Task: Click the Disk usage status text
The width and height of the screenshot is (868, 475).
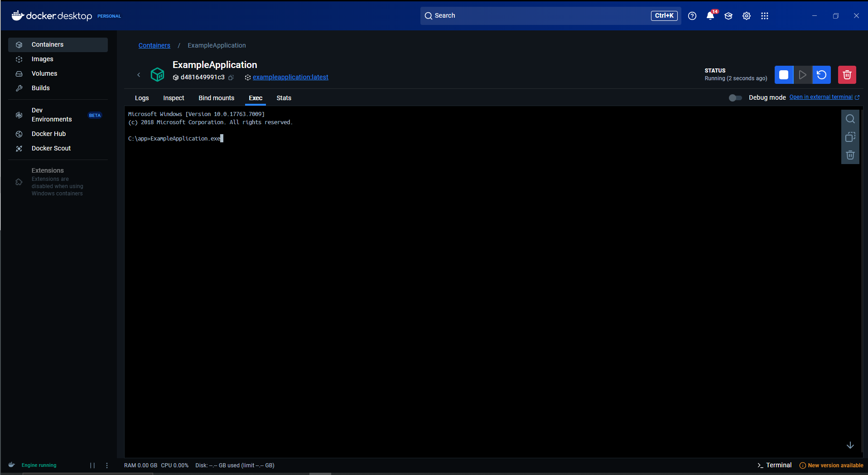Action: click(x=235, y=465)
